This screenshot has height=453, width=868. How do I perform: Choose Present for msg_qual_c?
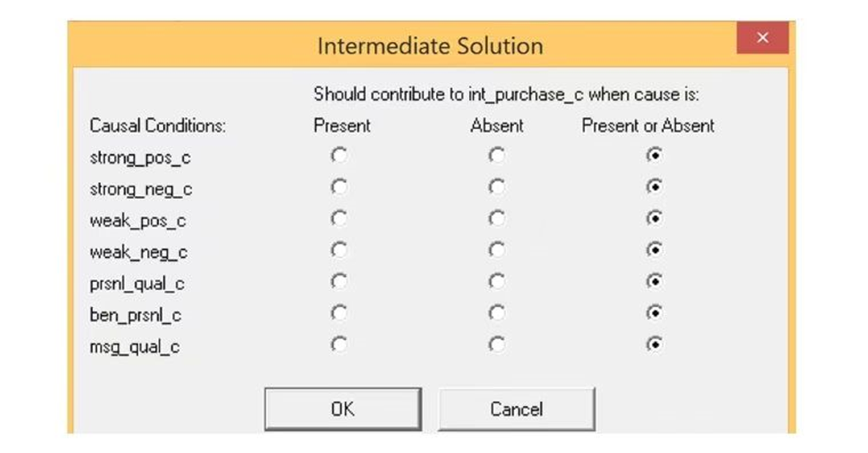pos(339,344)
